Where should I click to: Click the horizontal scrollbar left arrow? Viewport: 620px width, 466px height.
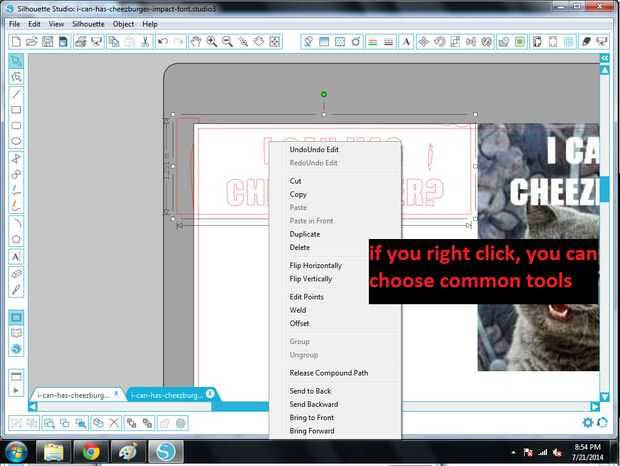33,406
